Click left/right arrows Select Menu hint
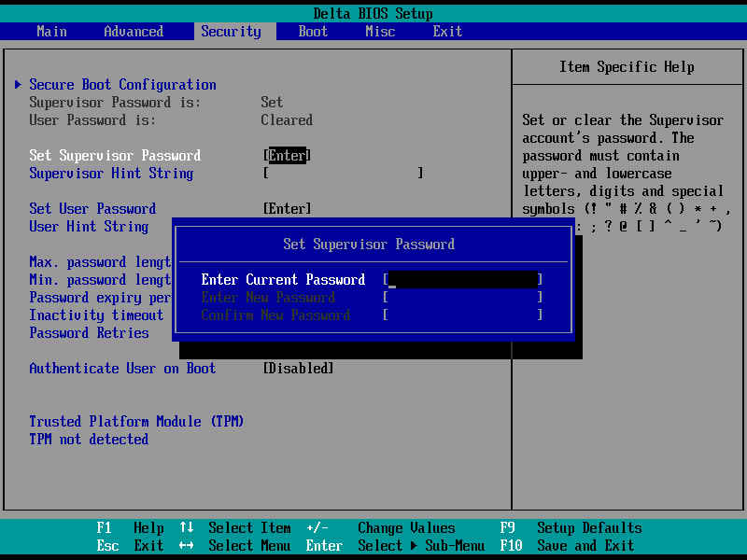747x560 pixels. tap(235, 546)
